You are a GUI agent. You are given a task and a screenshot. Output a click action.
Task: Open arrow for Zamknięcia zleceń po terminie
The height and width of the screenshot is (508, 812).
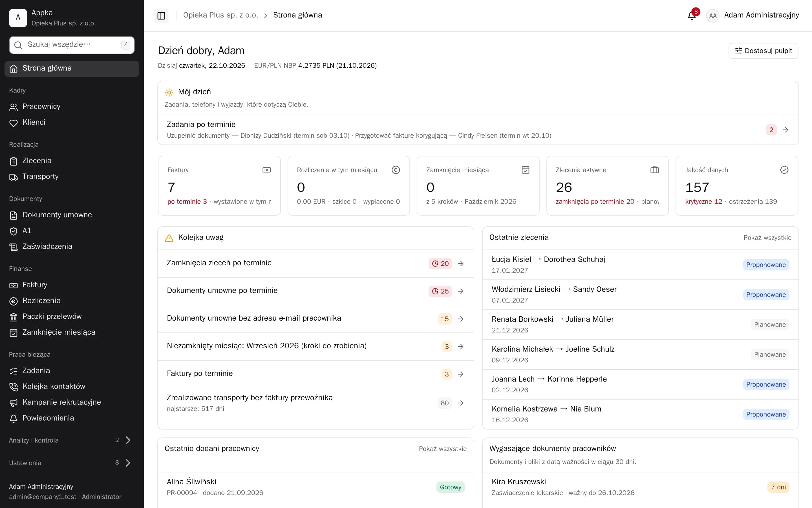(x=461, y=264)
